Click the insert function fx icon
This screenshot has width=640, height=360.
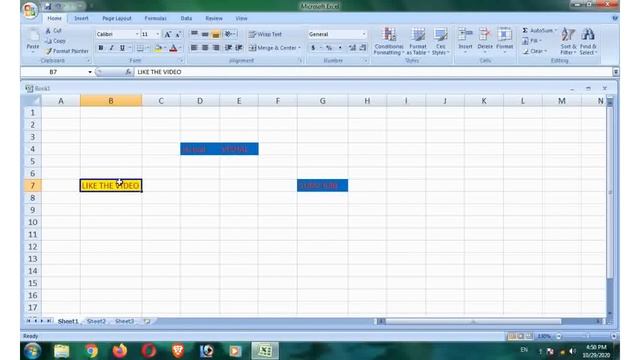point(128,72)
